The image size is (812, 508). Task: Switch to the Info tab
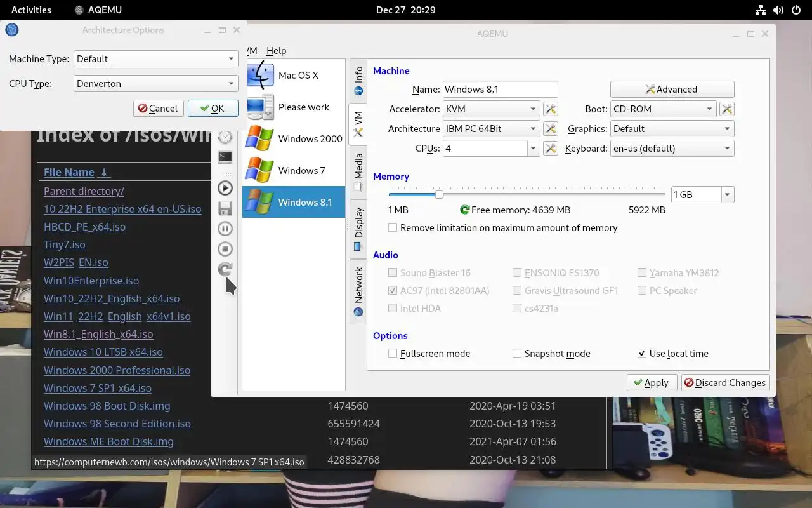pos(358,81)
